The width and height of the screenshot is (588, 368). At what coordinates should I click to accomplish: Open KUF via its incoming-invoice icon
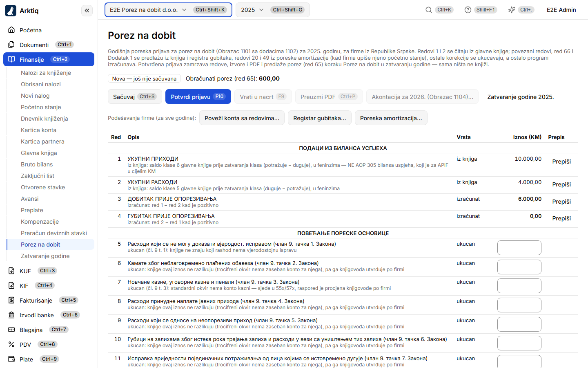pyautogui.click(x=11, y=271)
